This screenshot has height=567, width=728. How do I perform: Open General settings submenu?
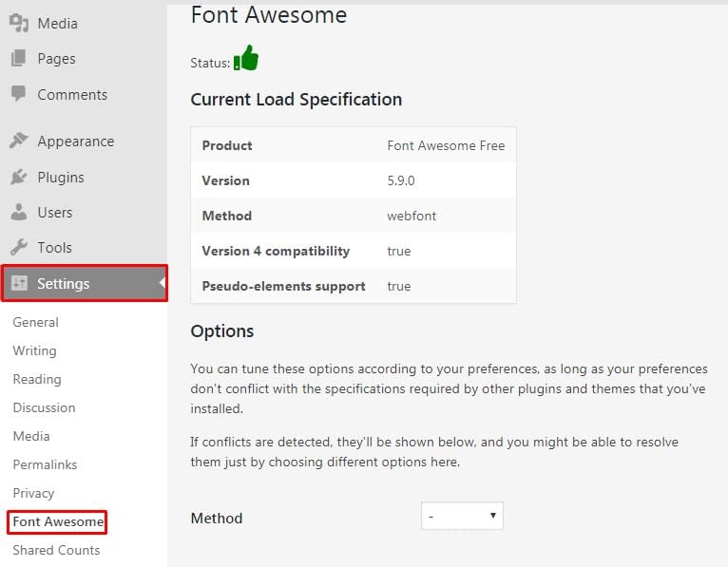tap(36, 322)
